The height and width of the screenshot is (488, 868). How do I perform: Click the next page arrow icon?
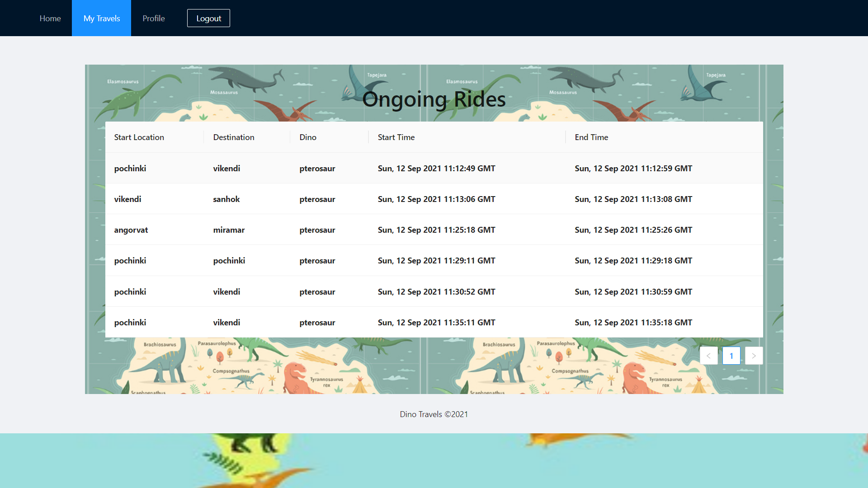click(754, 356)
